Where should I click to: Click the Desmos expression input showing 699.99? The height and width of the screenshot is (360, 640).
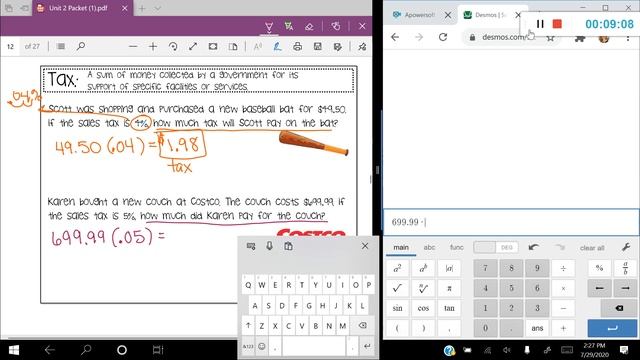point(511,222)
